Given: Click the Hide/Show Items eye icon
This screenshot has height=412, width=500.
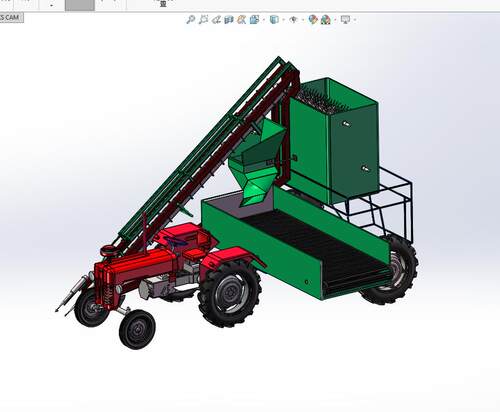Looking at the screenshot, I should [x=293, y=20].
